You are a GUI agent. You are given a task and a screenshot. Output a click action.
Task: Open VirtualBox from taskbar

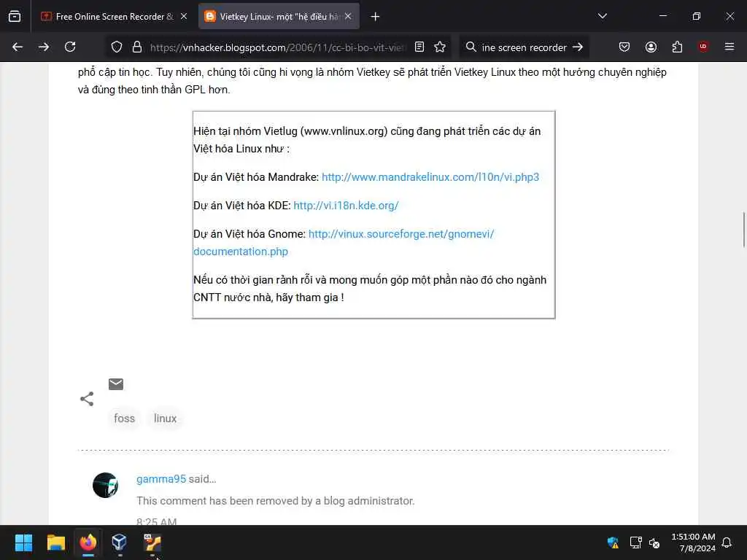pos(119,542)
